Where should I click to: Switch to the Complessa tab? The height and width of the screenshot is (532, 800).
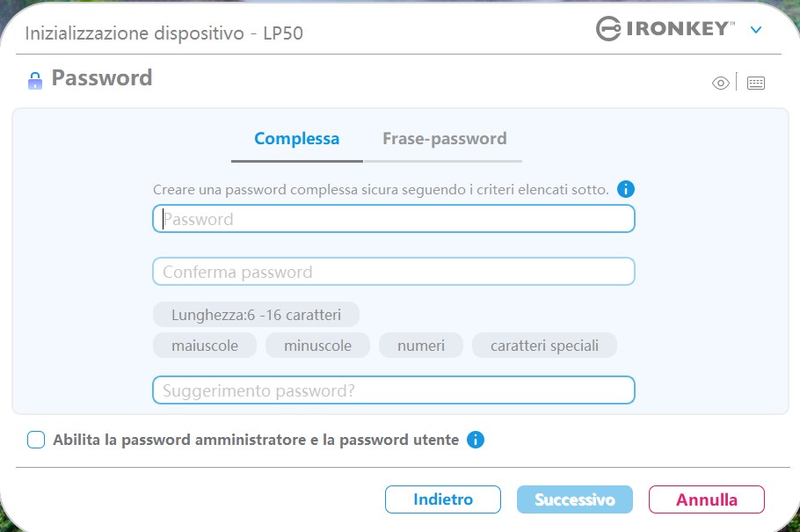(296, 138)
